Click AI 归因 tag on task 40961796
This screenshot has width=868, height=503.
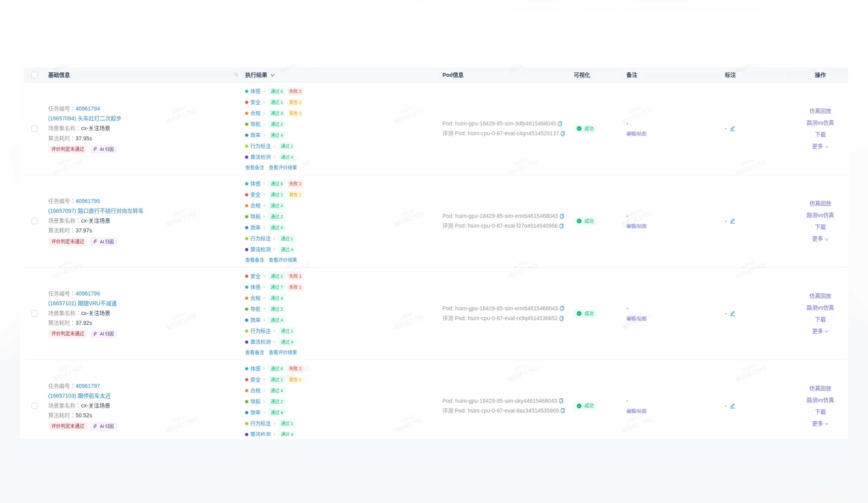(x=103, y=334)
